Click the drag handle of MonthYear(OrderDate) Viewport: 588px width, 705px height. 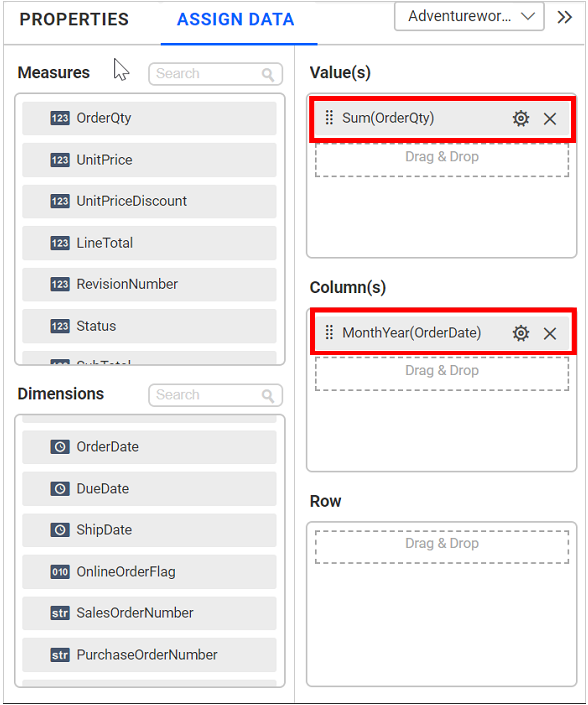click(329, 332)
